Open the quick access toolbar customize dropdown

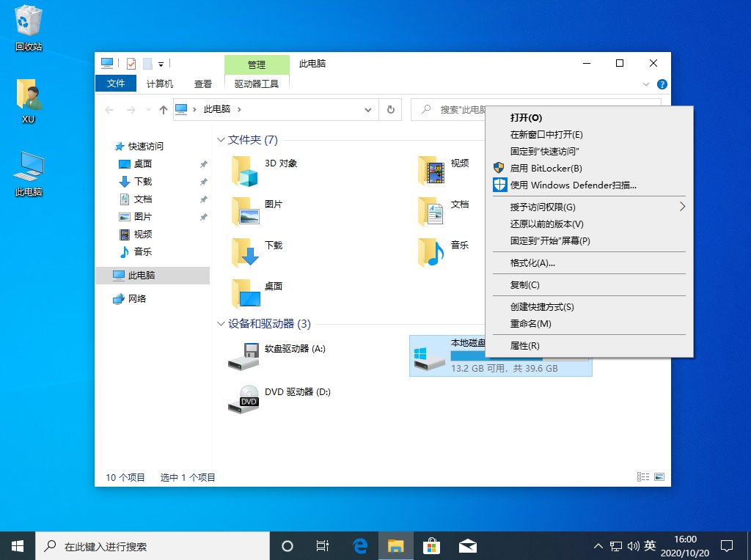tap(161, 65)
